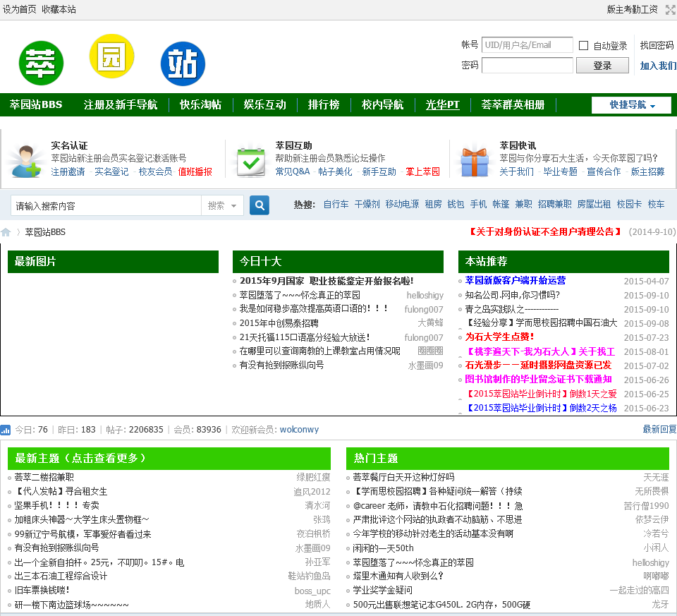The height and width of the screenshot is (616, 677).
Task: Click 找回密码 link
Action: tap(657, 45)
